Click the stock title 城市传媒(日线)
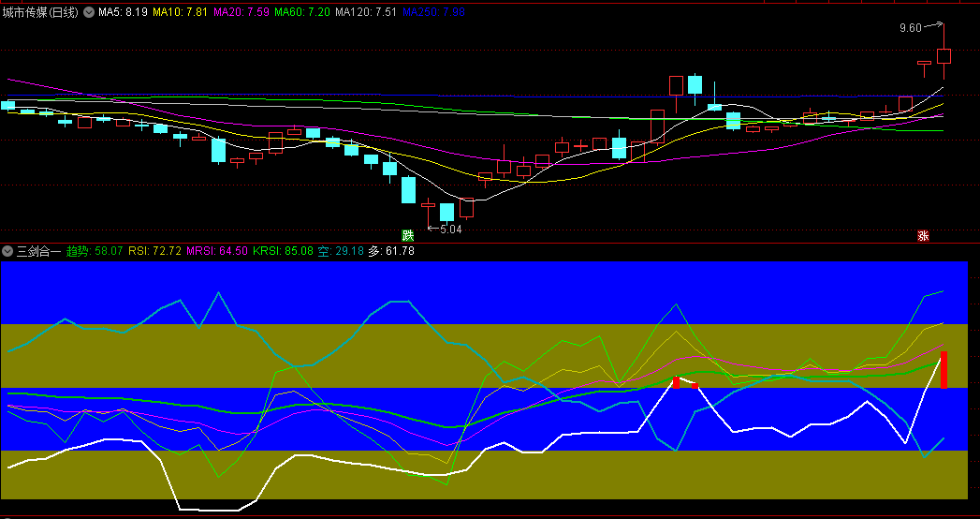Viewport: 980px width, 519px height. coord(40,12)
